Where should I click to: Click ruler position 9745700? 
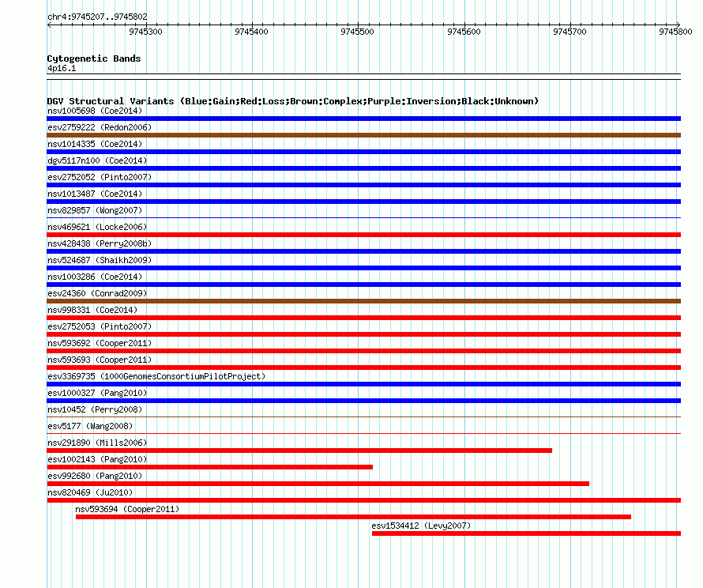570,32
